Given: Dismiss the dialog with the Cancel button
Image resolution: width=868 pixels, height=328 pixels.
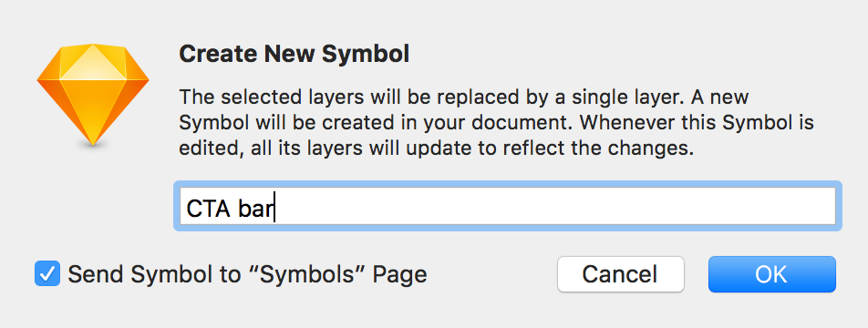Looking at the screenshot, I should click(621, 274).
